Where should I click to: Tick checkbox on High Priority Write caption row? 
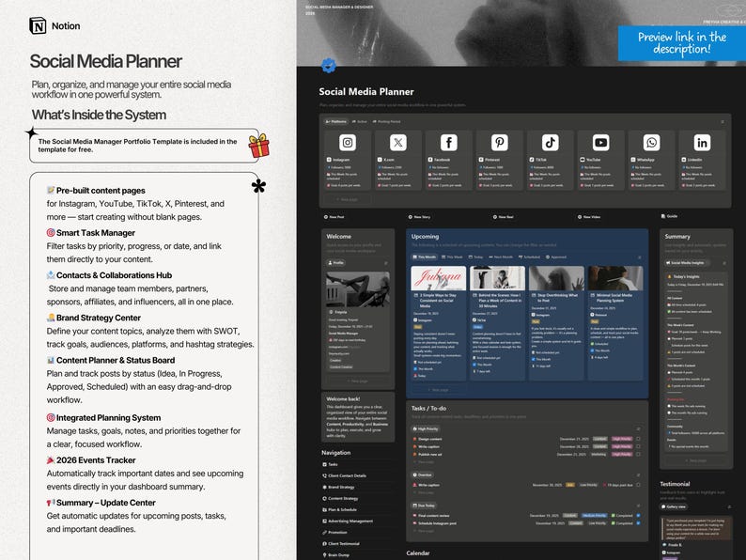click(638, 446)
